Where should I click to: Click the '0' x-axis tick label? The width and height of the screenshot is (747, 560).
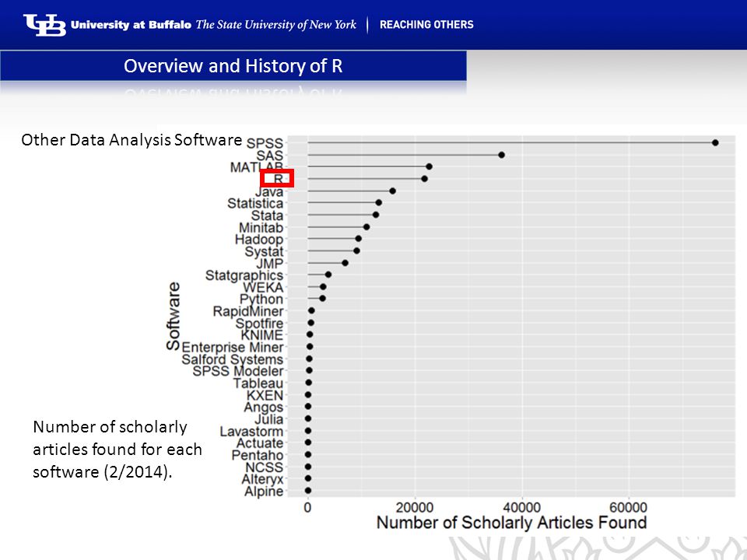(x=308, y=508)
